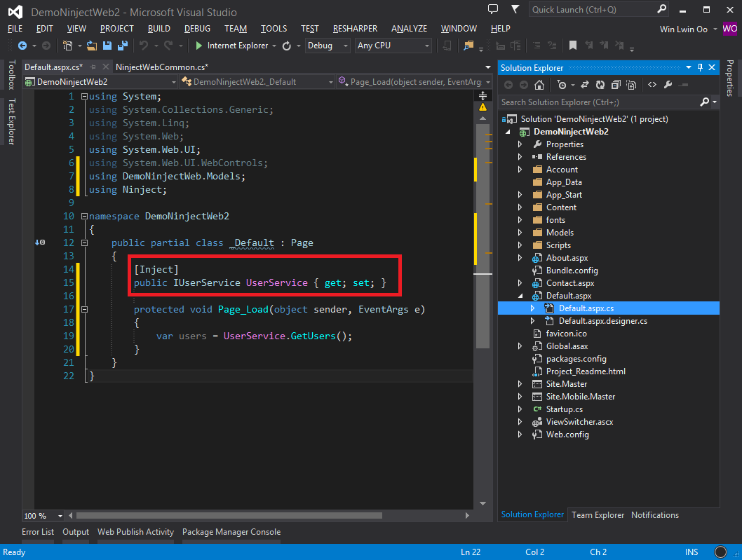Click the Refresh browser icon in the toolbar
This screenshot has height=560, width=742.
click(287, 46)
